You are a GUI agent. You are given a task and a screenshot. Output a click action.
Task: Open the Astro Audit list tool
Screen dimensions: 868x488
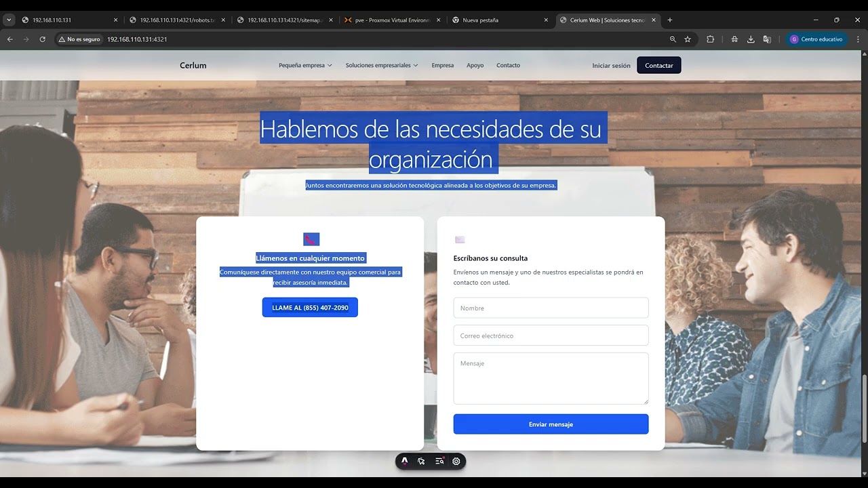click(x=439, y=461)
